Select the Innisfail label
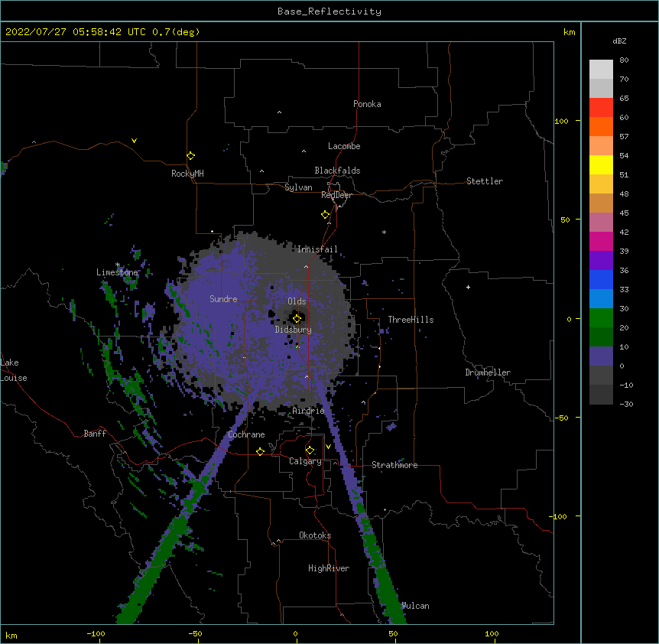Screen dimensions: 659x644 click(317, 249)
